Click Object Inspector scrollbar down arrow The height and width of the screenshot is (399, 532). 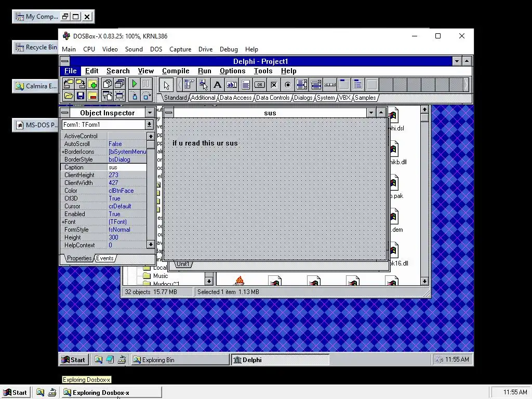tap(151, 244)
